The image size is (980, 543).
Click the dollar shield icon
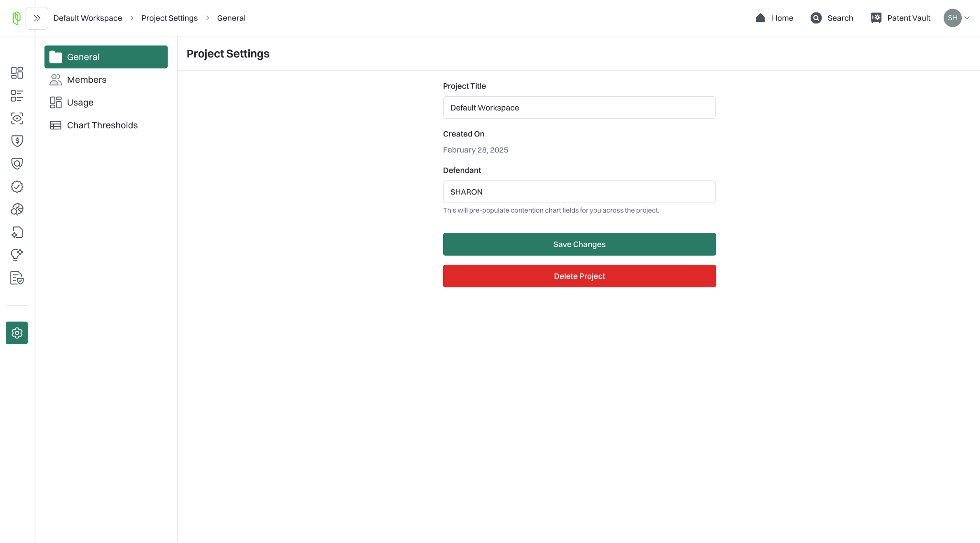(17, 141)
